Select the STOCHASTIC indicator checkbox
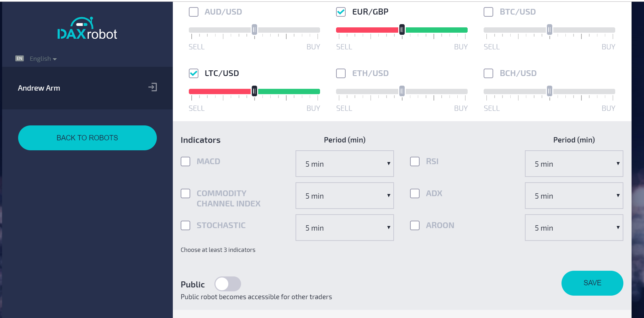644x318 pixels. [185, 226]
